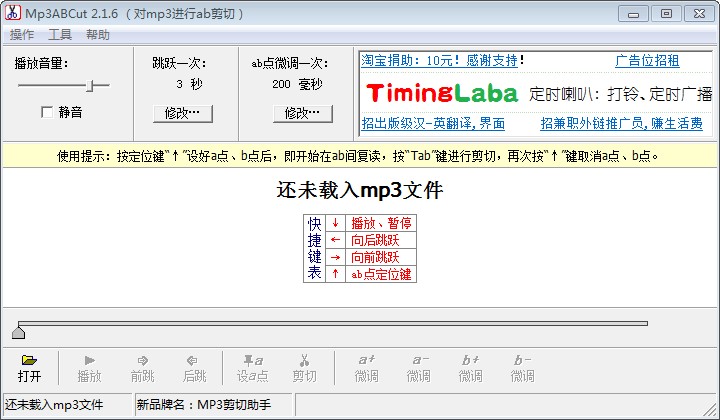Click the 播放音量 volume slider handle

pyautogui.click(x=91, y=86)
